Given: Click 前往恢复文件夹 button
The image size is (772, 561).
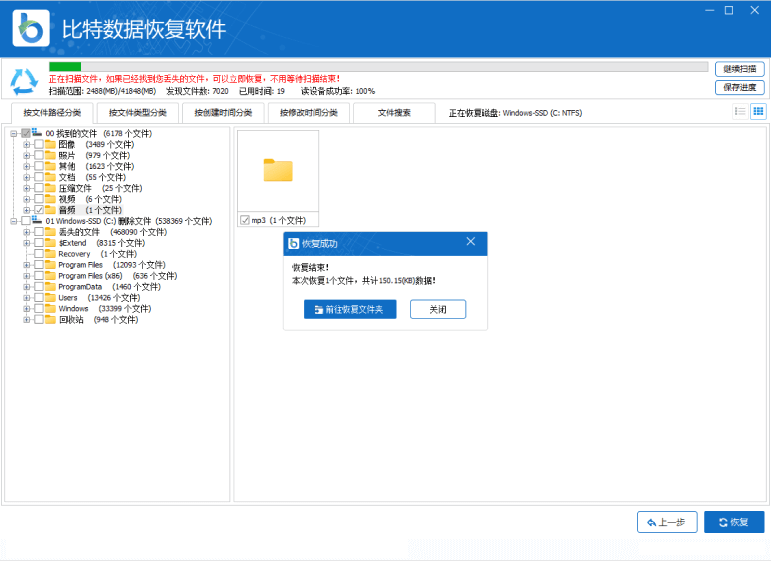Looking at the screenshot, I should click(x=350, y=309).
